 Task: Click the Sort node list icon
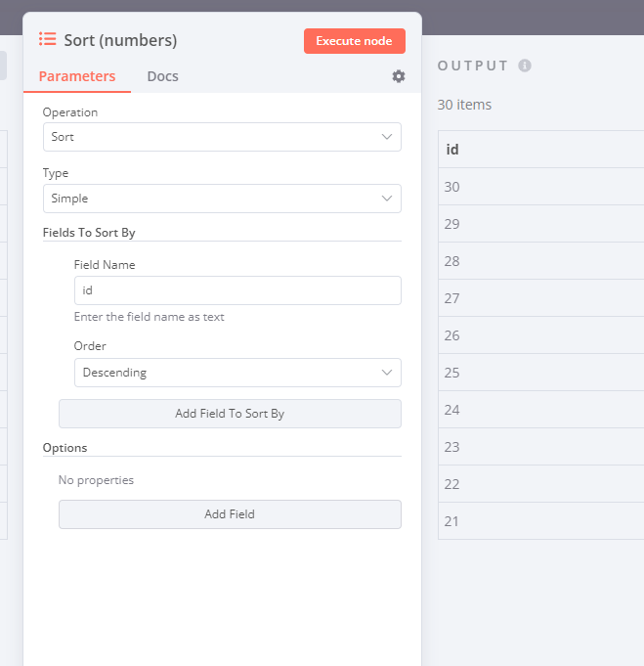pyautogui.click(x=47, y=39)
